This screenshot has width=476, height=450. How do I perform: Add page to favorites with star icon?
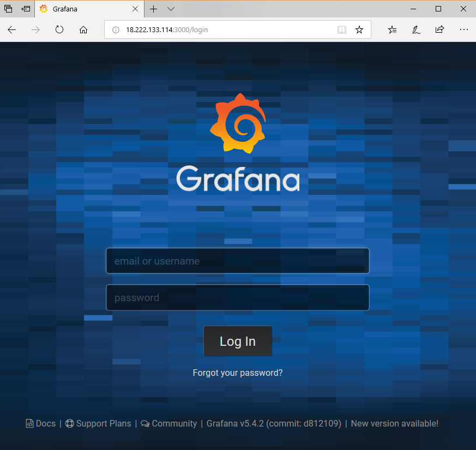(359, 30)
